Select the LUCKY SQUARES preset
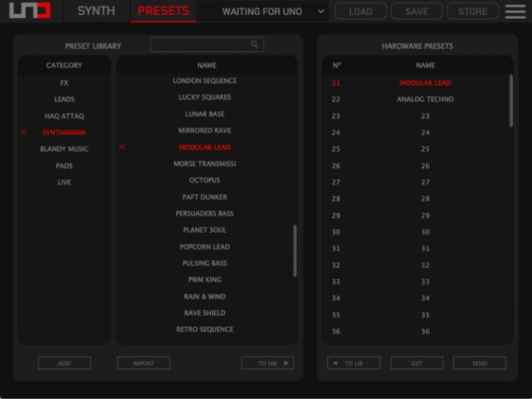 pyautogui.click(x=204, y=97)
